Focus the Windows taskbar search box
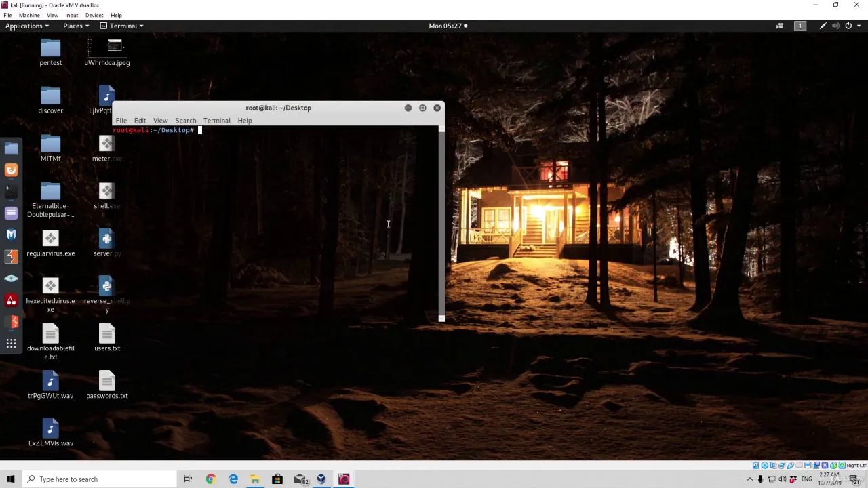 [99, 479]
